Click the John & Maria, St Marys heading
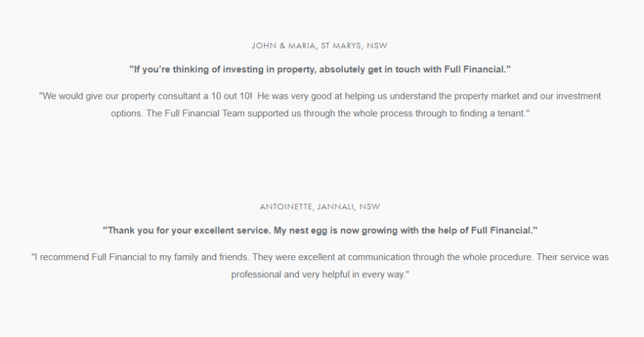Screen dimensions: 644x337 point(319,45)
